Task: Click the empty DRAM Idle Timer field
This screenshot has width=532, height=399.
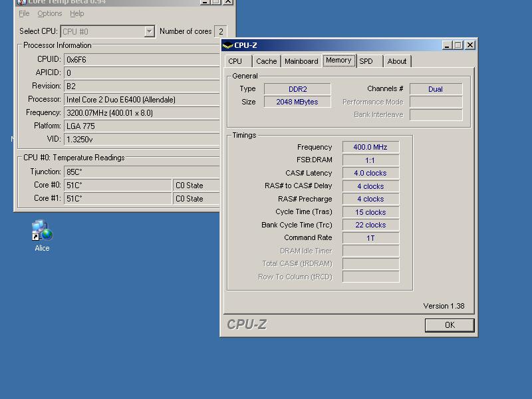Action: (x=370, y=251)
